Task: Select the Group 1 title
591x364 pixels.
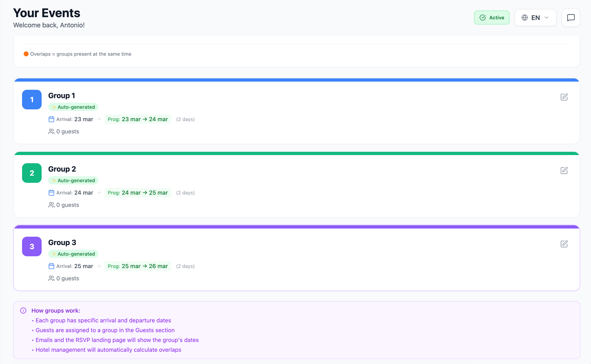Action: pos(62,95)
